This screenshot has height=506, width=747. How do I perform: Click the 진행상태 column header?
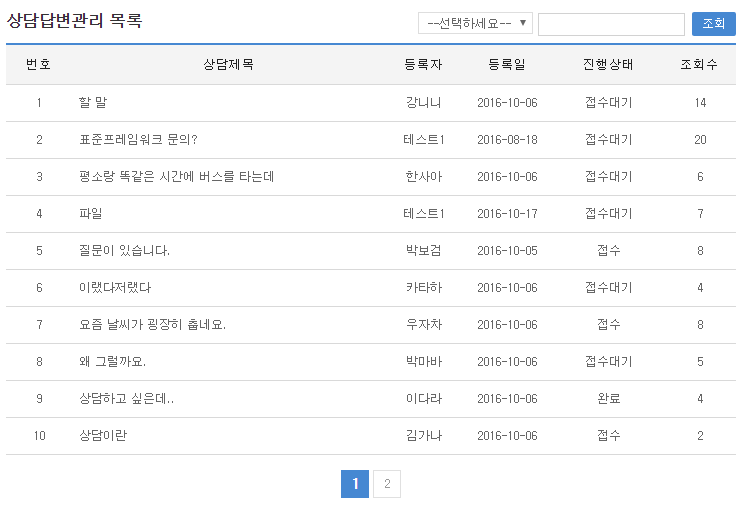pos(608,65)
